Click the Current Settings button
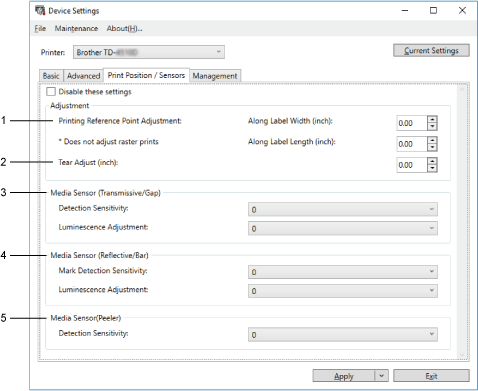 (431, 51)
